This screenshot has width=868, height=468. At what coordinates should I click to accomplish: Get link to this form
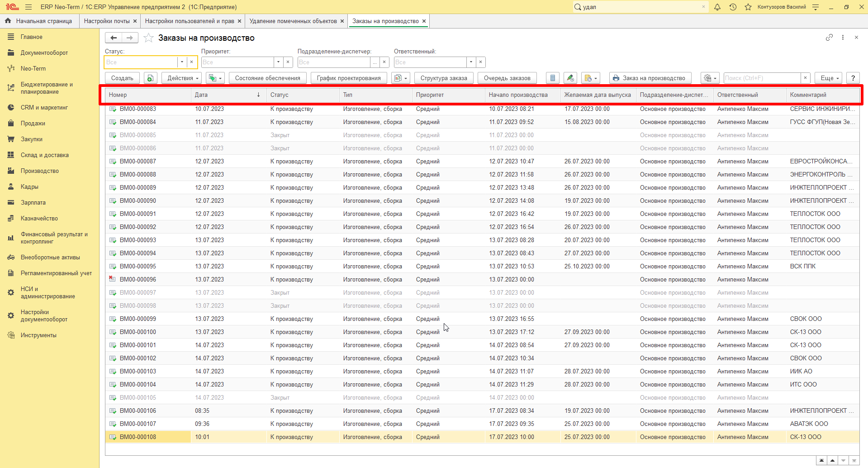[x=829, y=38]
